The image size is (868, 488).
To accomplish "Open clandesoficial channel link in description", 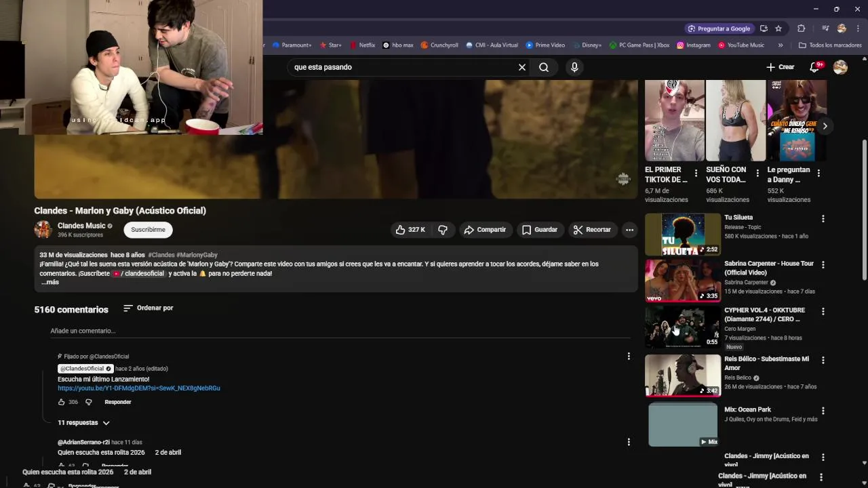I will tap(139, 273).
